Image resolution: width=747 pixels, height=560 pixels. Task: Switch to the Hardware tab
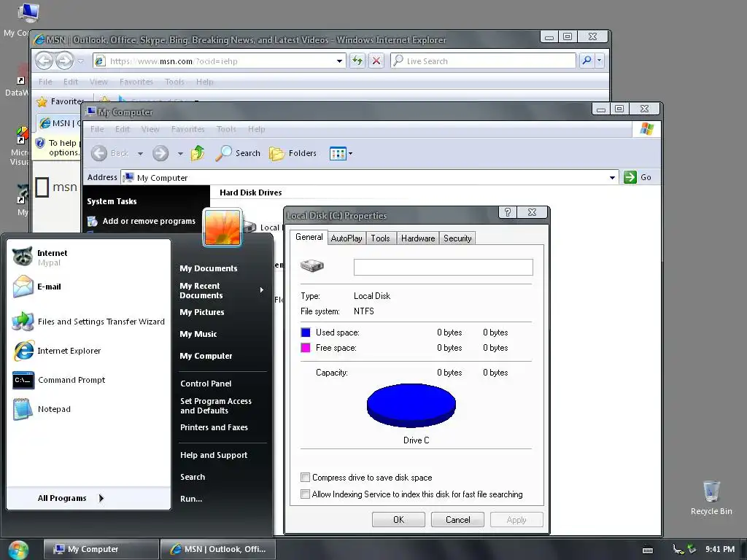[418, 238]
